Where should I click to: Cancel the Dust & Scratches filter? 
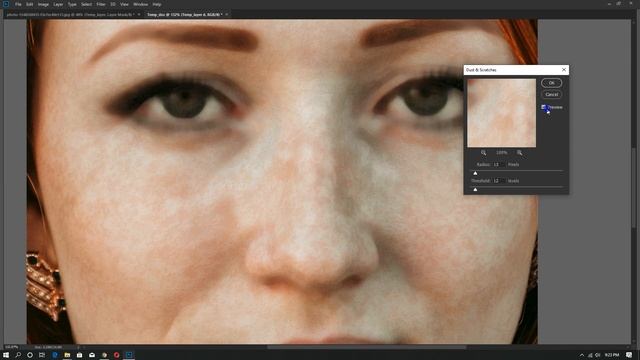coord(551,94)
